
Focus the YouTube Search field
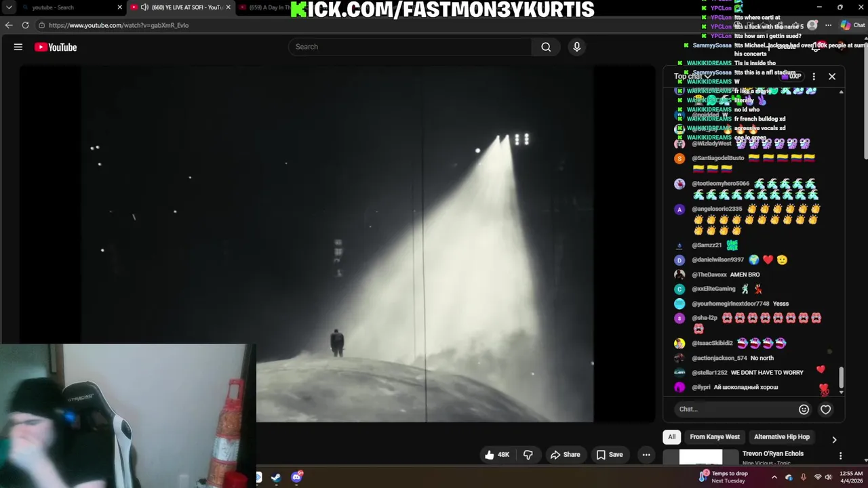point(410,47)
